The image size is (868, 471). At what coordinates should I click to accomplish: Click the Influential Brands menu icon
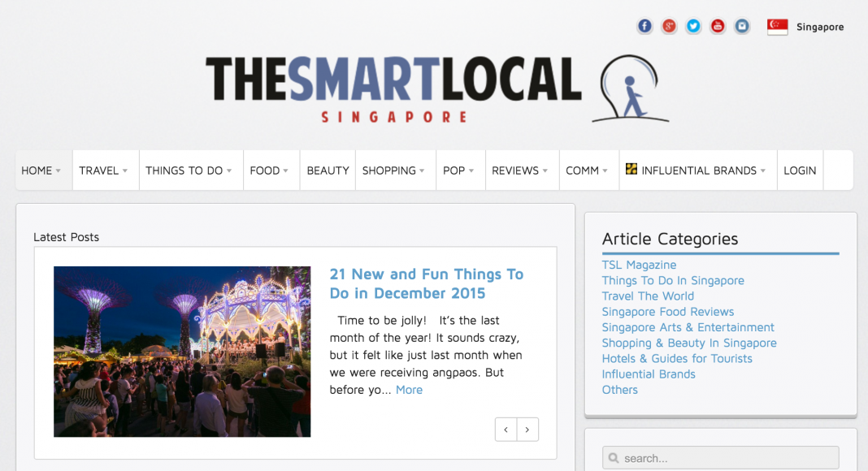pyautogui.click(x=631, y=169)
